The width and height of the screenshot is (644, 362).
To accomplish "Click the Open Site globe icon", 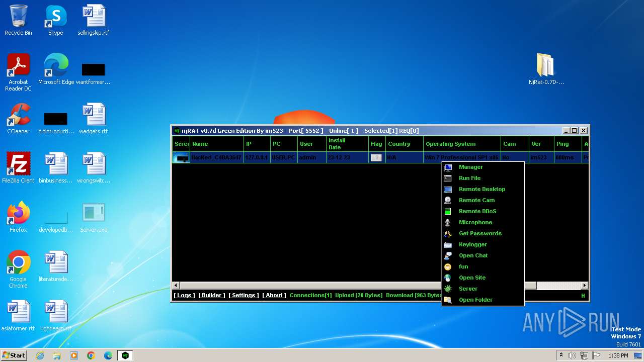I will tap(448, 278).
